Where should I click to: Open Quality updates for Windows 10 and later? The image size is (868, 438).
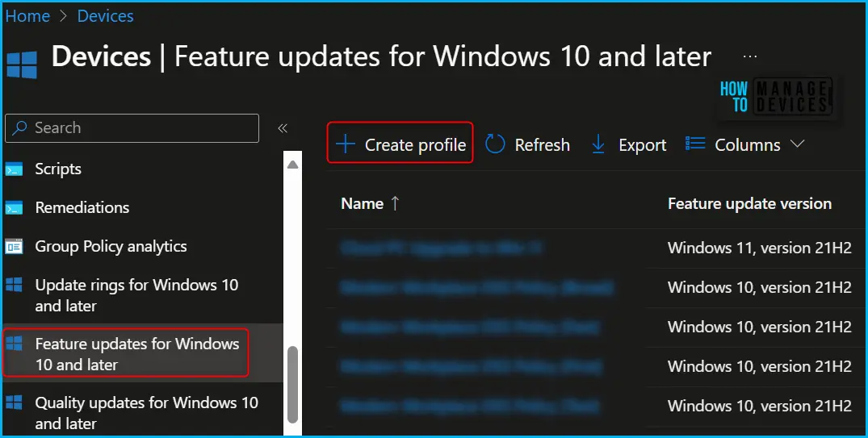point(147,413)
